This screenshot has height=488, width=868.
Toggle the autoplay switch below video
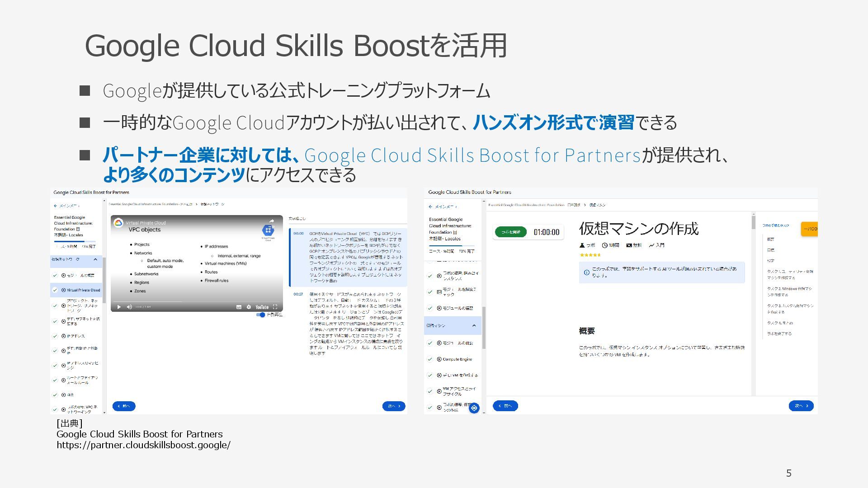261,315
